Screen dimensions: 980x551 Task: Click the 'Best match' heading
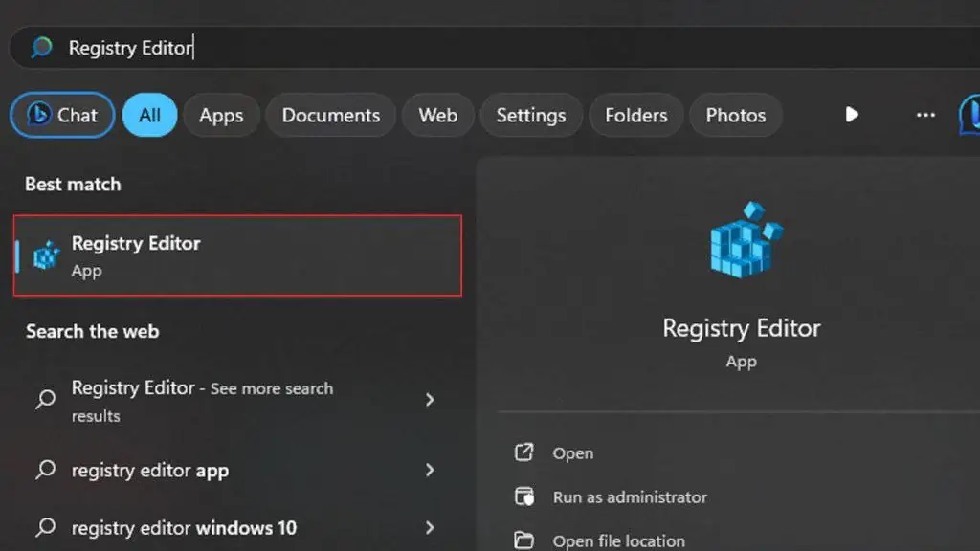point(73,185)
